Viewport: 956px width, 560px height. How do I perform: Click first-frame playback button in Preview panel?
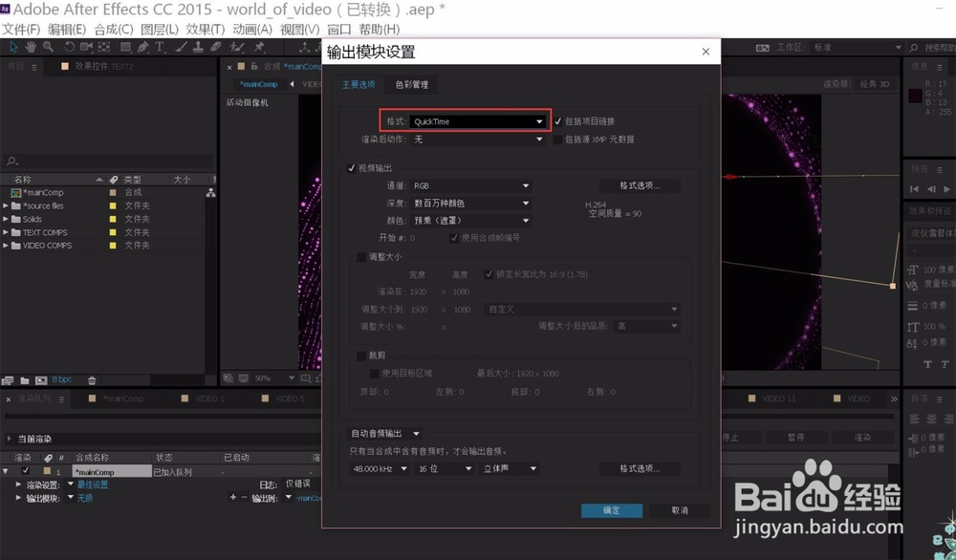pos(914,189)
